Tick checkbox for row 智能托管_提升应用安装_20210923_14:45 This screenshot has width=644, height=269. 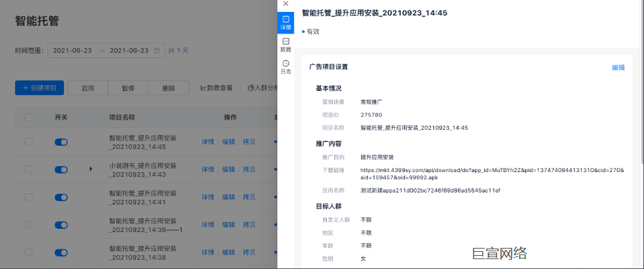29,142
